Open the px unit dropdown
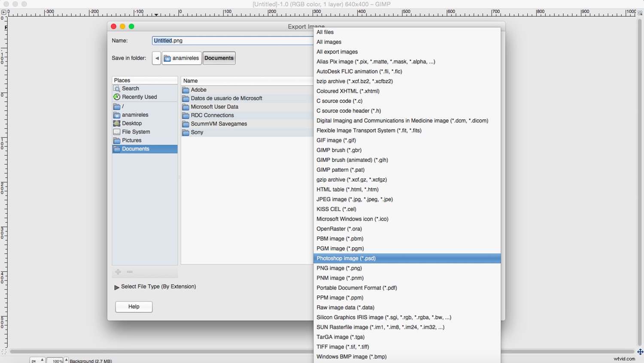 tap(37, 360)
